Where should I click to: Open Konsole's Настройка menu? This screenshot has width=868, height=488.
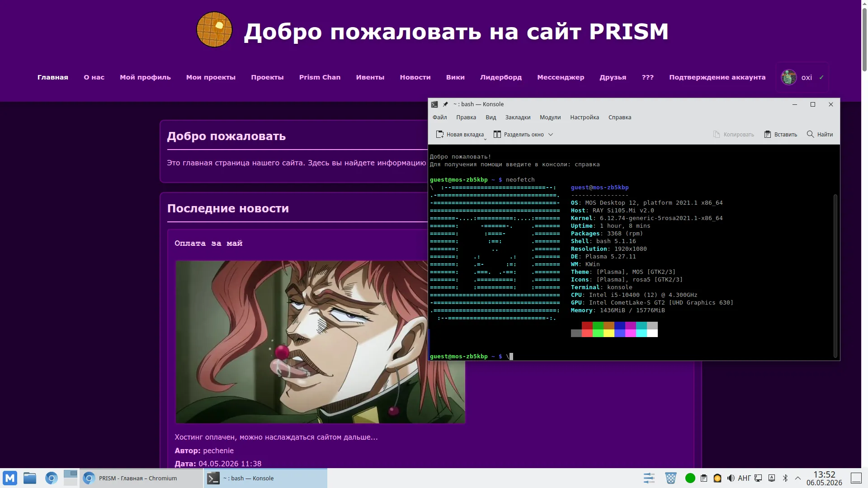coord(585,117)
